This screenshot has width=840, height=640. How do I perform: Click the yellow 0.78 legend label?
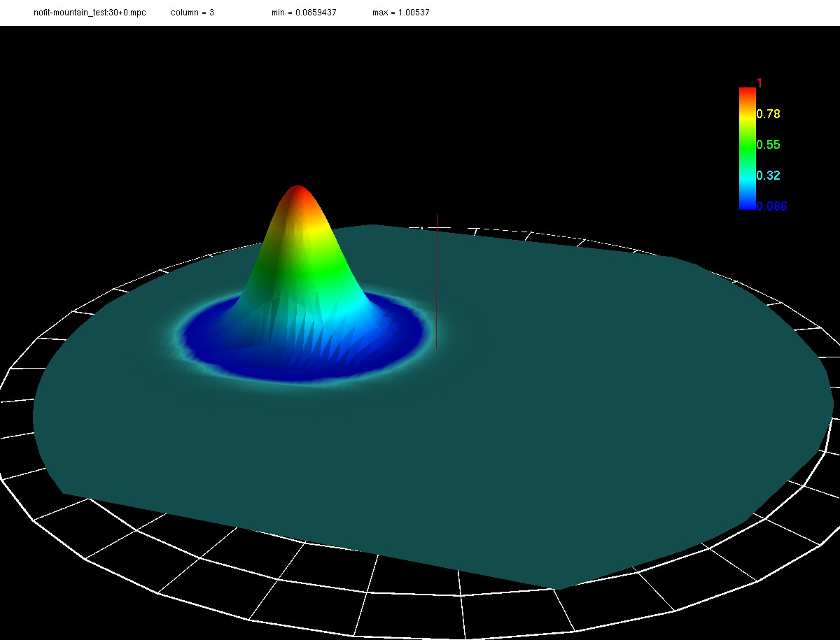(768, 114)
